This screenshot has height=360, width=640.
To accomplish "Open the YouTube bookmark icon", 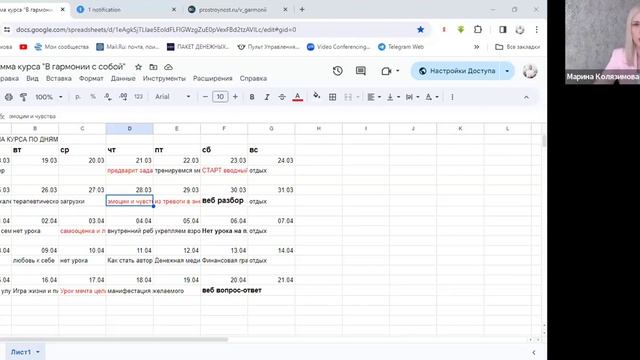I will pyautogui.click(x=23, y=47).
